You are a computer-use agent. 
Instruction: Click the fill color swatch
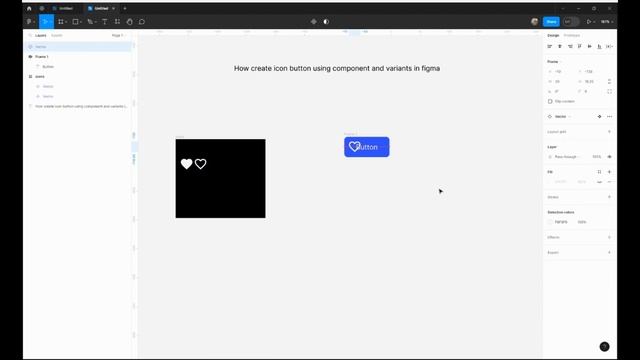point(550,182)
